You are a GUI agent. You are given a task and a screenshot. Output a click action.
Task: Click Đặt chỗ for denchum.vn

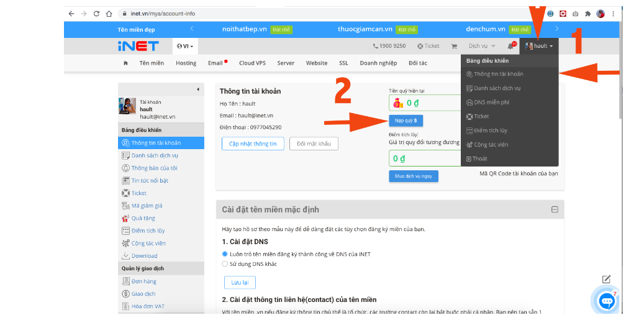pyautogui.click(x=520, y=30)
